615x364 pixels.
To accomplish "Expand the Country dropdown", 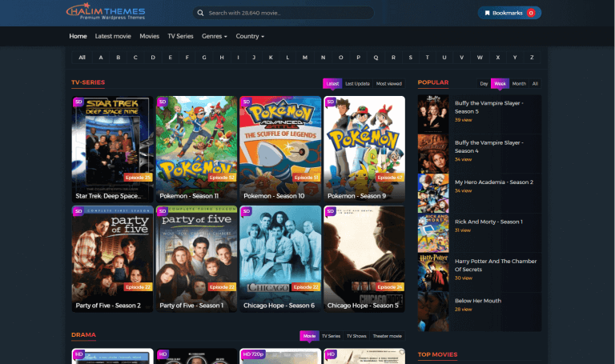I will 250,36.
